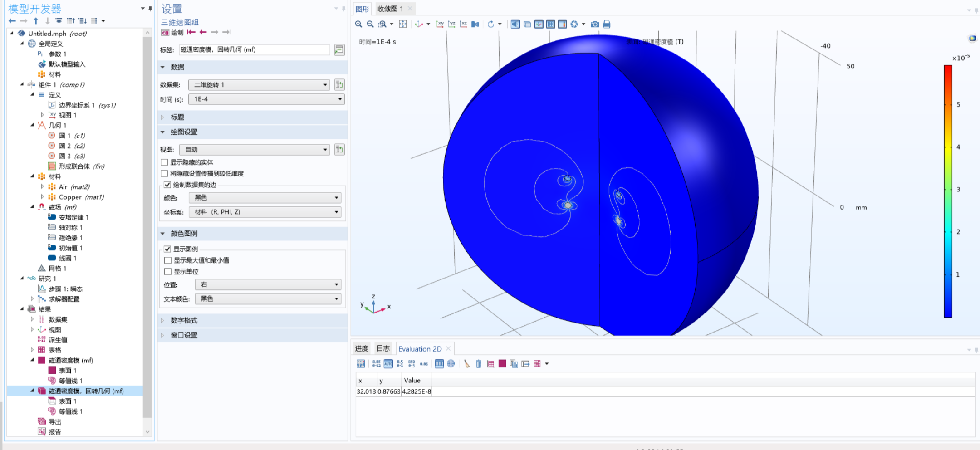This screenshot has width=980, height=450.
Task: Take a snapshot with the camera icon
Action: pos(595,24)
